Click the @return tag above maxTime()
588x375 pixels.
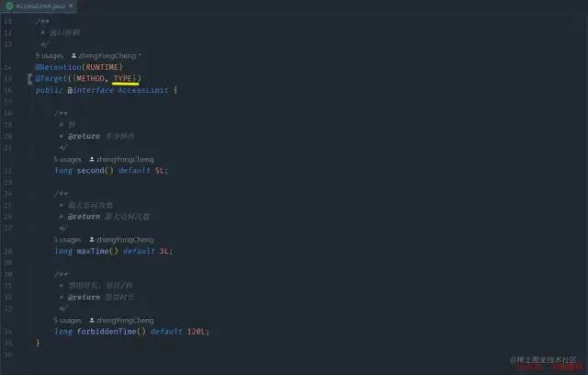[84, 217]
